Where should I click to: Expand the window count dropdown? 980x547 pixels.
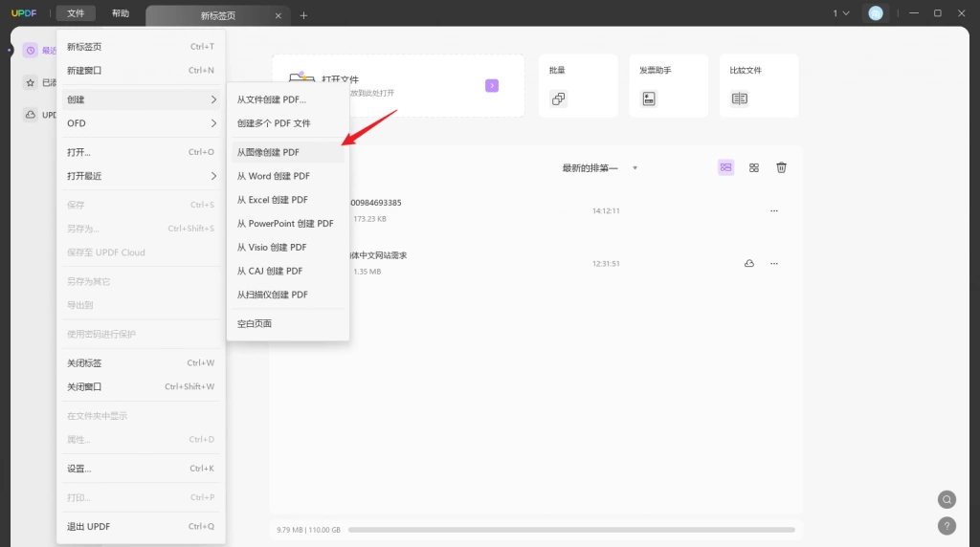pos(841,13)
